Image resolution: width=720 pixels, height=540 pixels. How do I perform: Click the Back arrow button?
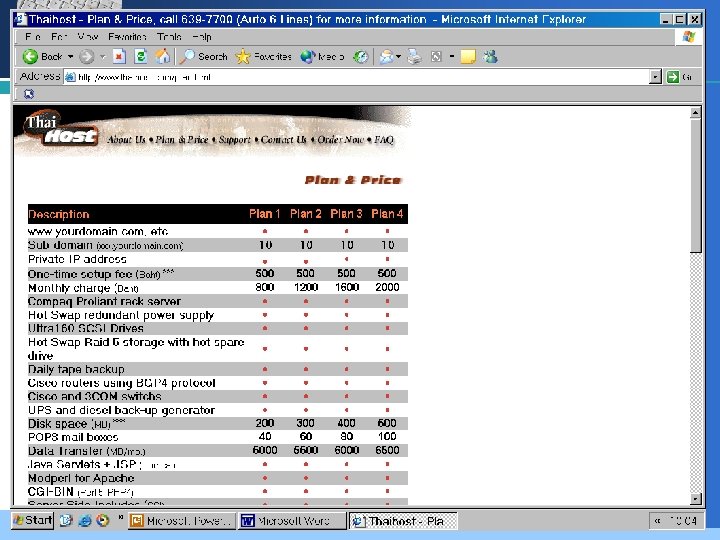coord(42,57)
